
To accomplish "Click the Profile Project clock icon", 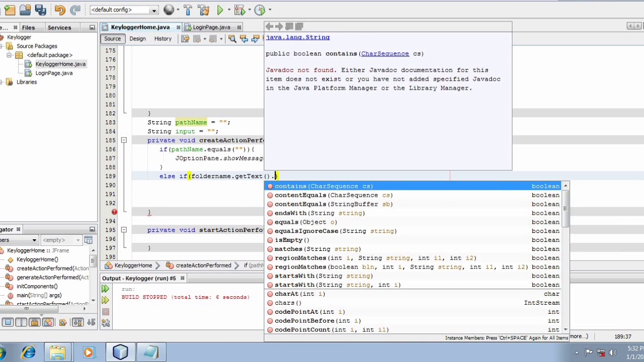I will [260, 10].
